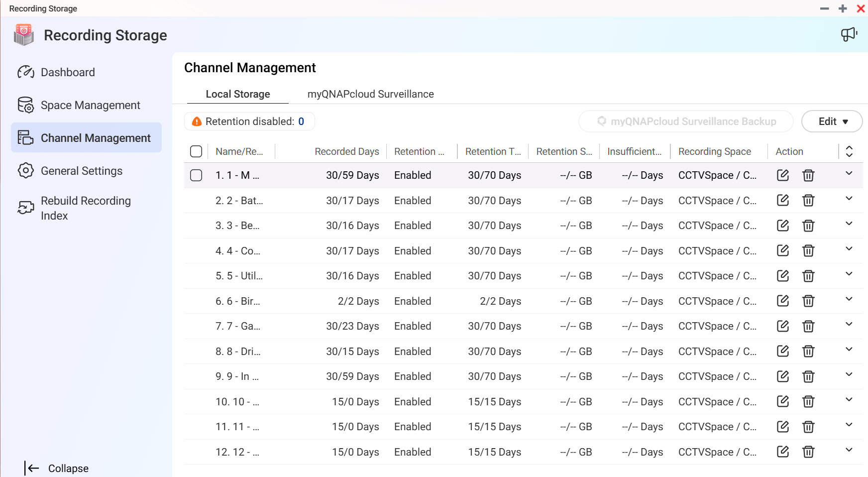Viewport: 868px width, 477px height.
Task: Expand details for channel 9. 9 - In
Action: point(849,374)
